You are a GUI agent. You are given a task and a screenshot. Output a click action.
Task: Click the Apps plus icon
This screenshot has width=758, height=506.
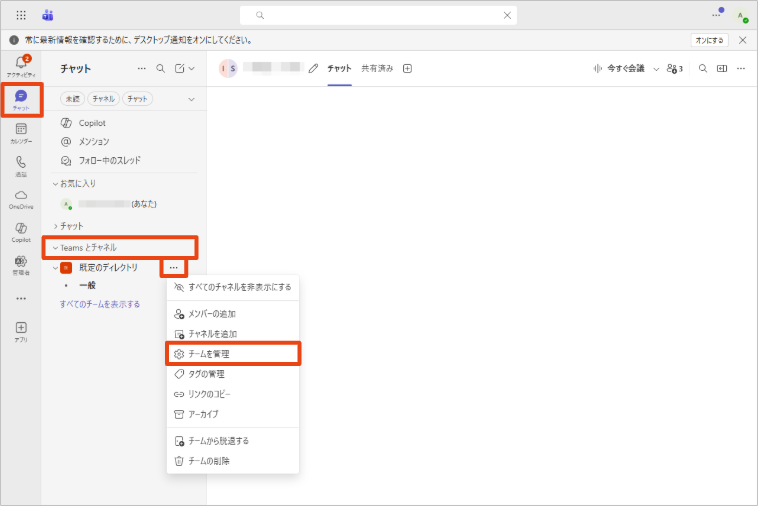click(x=20, y=331)
